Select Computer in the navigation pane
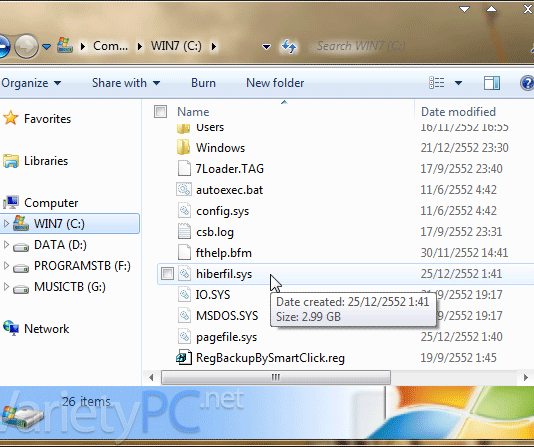Screen dimensions: 534x447 pyautogui.click(x=51, y=203)
